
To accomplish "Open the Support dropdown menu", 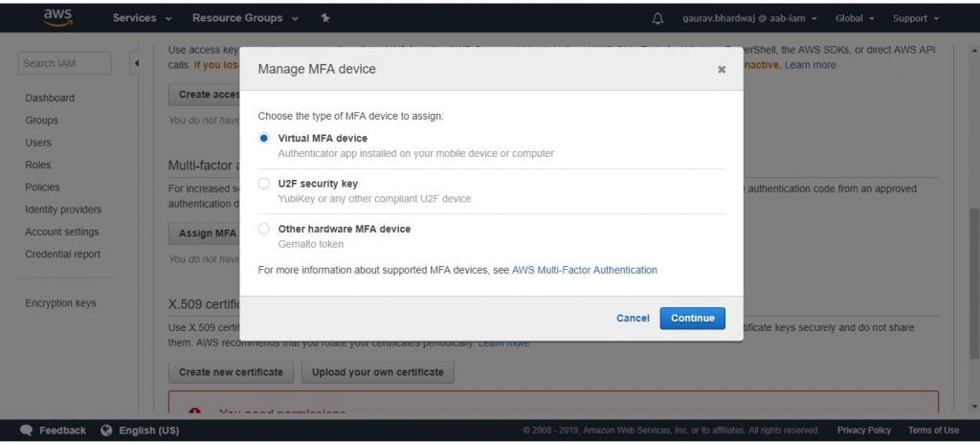I will [916, 18].
